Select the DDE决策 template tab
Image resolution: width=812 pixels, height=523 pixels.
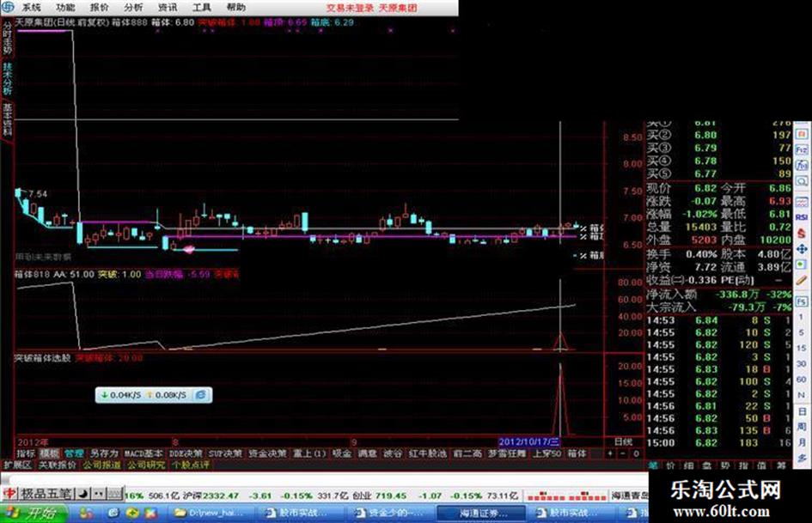coord(186,453)
